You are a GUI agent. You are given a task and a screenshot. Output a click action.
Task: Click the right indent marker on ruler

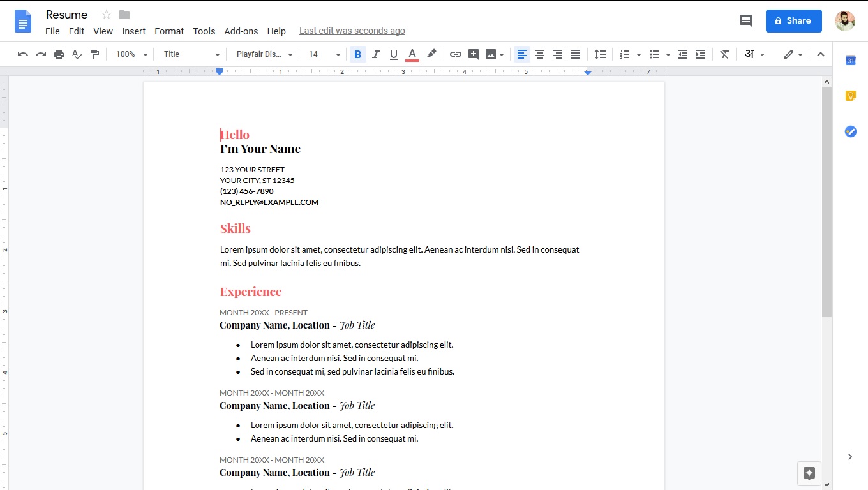588,72
